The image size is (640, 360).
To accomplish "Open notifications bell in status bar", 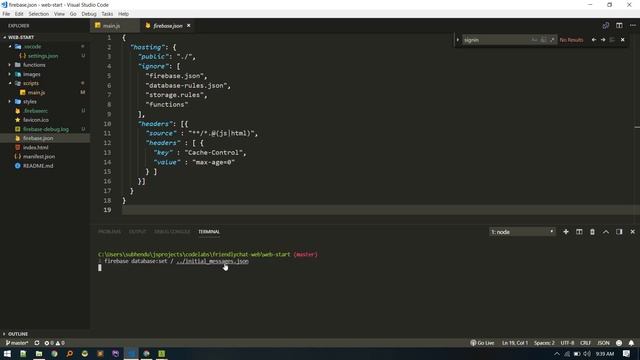I will point(631,343).
